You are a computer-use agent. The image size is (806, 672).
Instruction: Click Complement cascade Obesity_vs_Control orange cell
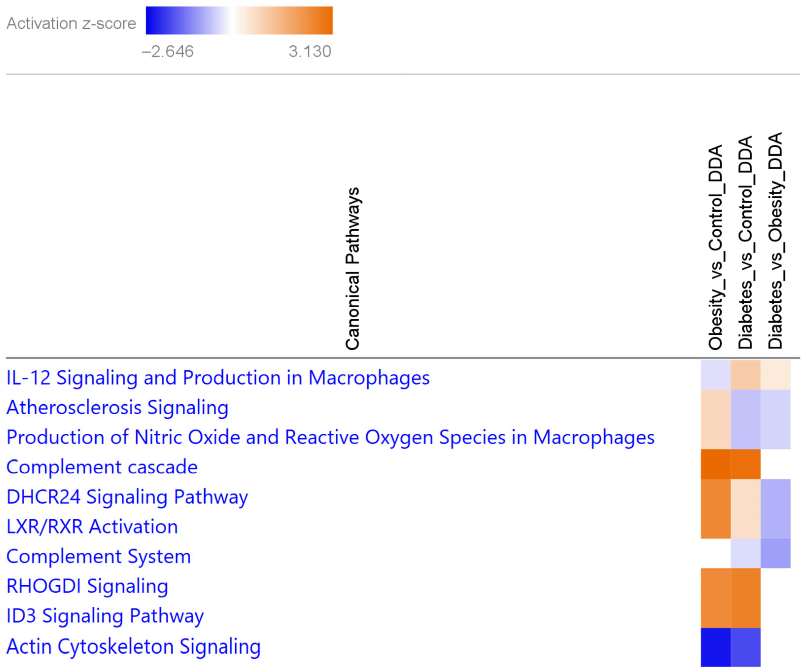pyautogui.click(x=715, y=465)
